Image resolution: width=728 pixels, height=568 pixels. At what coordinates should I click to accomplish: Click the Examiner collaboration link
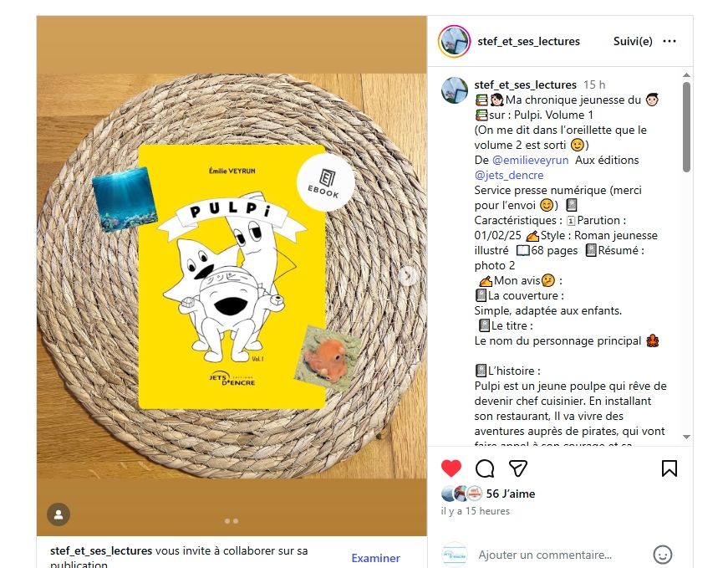click(x=375, y=558)
